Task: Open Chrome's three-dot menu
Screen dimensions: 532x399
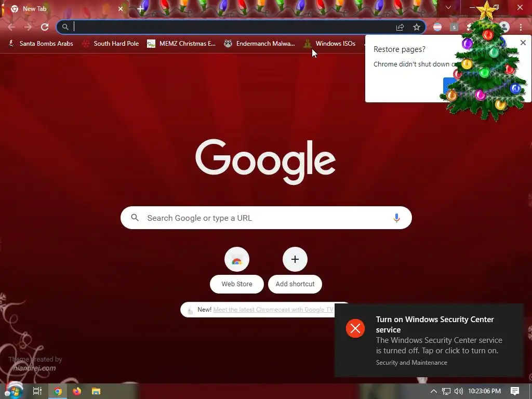Action: coord(521,27)
